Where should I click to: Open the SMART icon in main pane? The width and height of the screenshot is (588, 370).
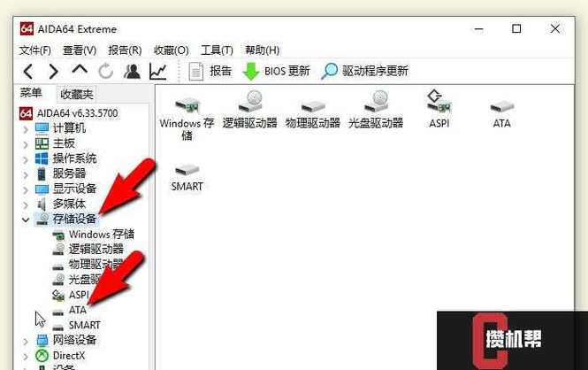tap(187, 178)
